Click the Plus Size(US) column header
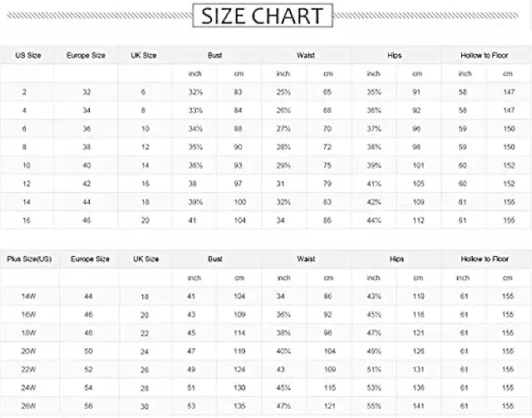 28,259
